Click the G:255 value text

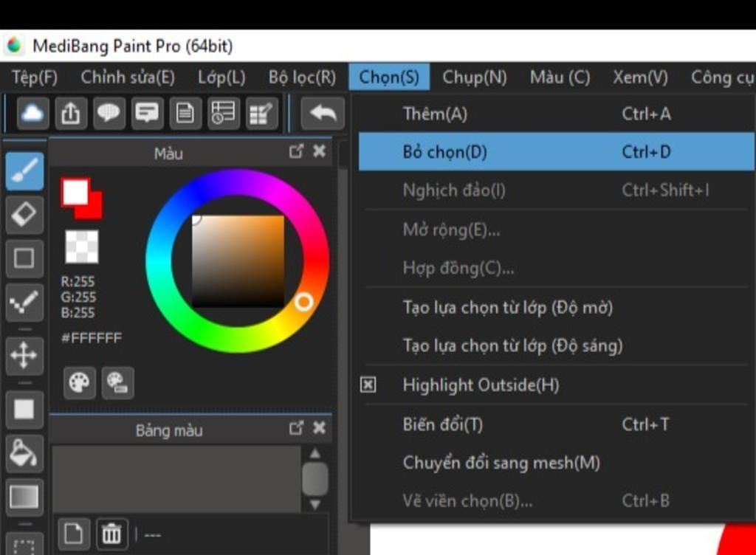click(x=78, y=297)
